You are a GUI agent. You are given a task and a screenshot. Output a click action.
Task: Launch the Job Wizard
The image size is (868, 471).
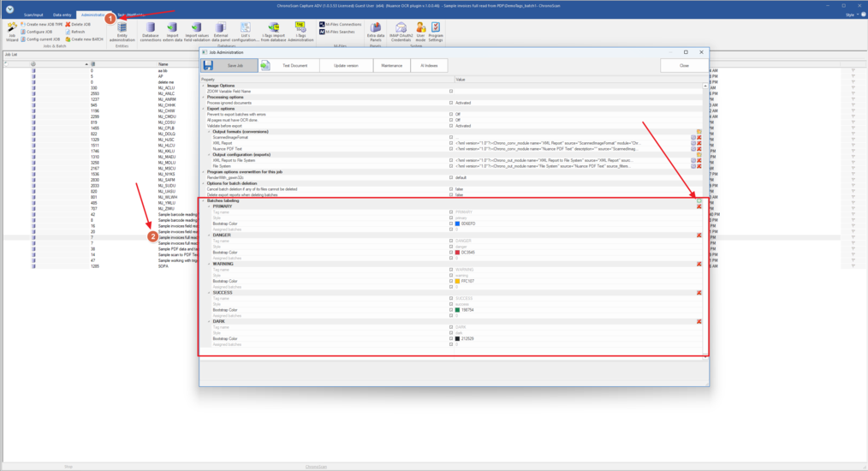tap(12, 32)
